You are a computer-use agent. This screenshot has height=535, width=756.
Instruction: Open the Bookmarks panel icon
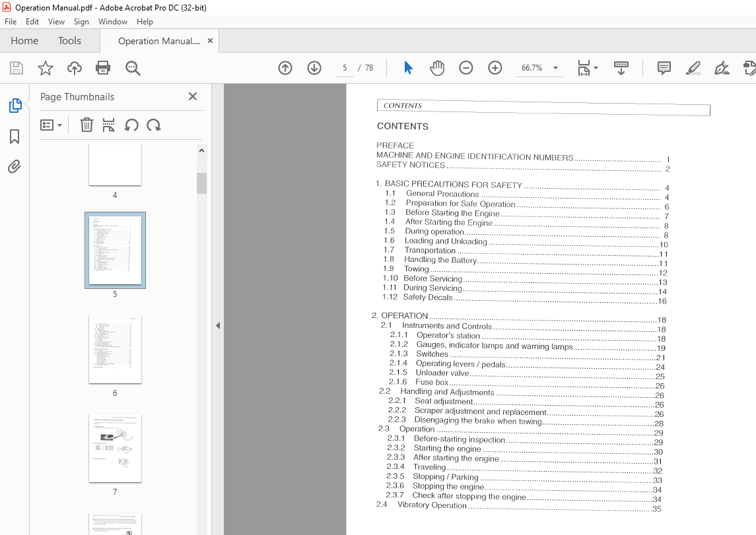click(15, 137)
